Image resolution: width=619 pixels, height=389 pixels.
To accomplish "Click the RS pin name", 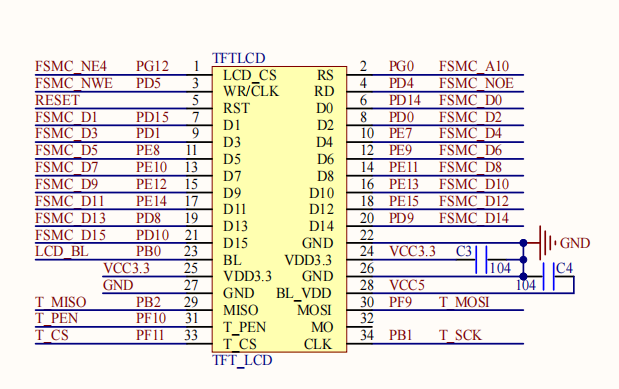I will point(325,75).
